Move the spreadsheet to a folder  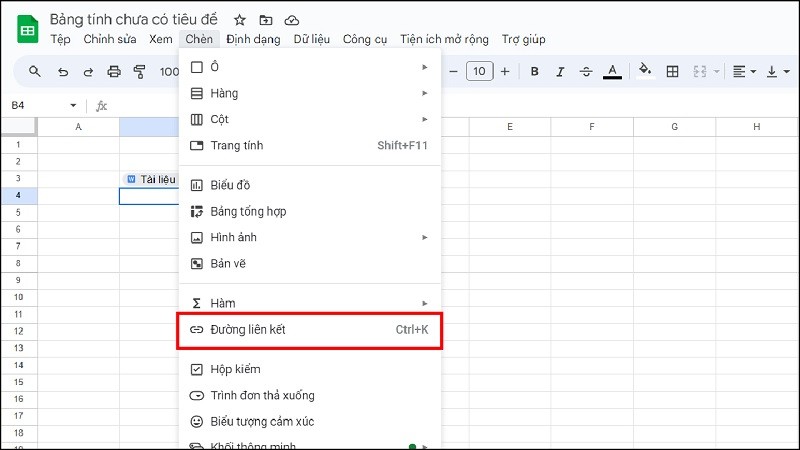tap(266, 20)
